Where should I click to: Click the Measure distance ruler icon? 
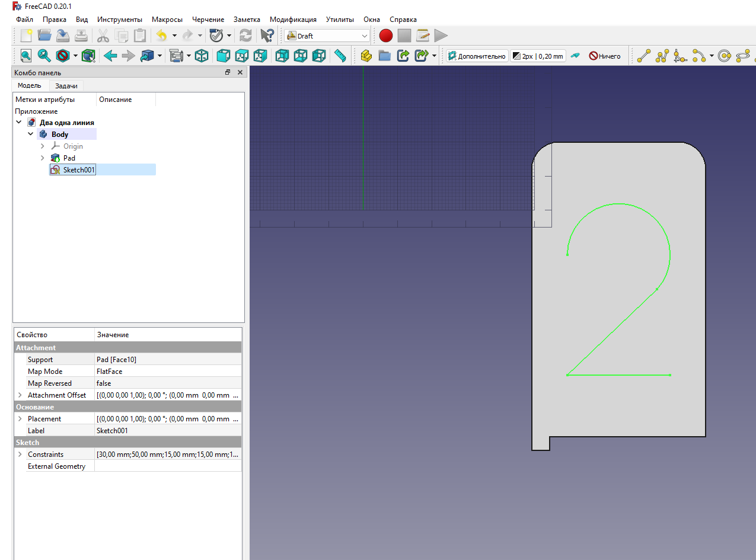(340, 56)
